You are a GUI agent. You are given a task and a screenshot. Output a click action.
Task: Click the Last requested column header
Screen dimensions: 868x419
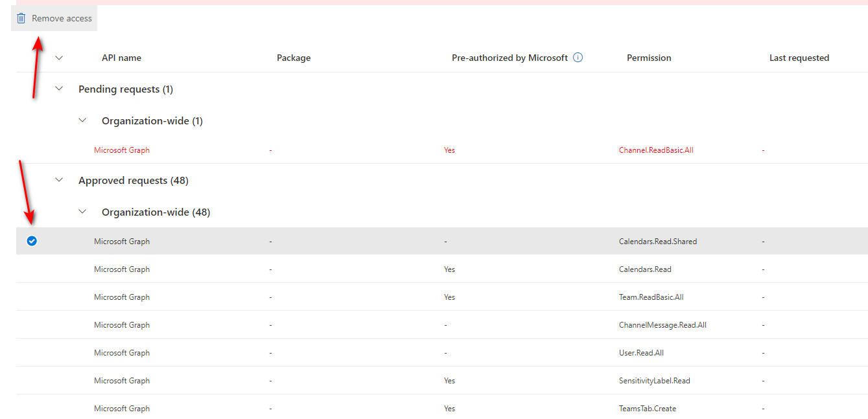799,58
